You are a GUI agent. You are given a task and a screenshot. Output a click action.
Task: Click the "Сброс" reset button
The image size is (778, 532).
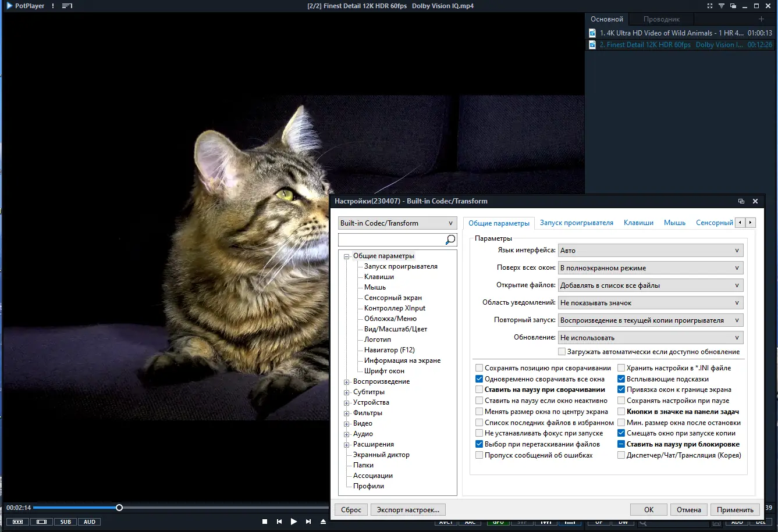point(351,510)
